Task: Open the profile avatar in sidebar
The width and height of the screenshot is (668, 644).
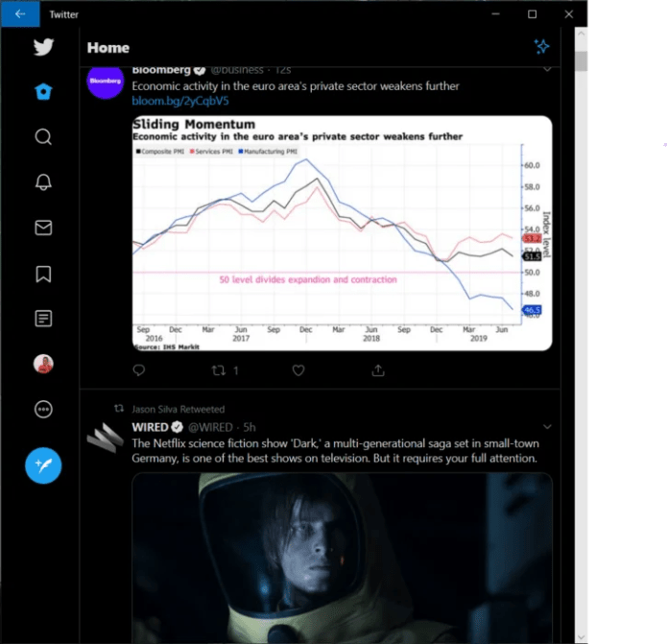Action: point(43,364)
